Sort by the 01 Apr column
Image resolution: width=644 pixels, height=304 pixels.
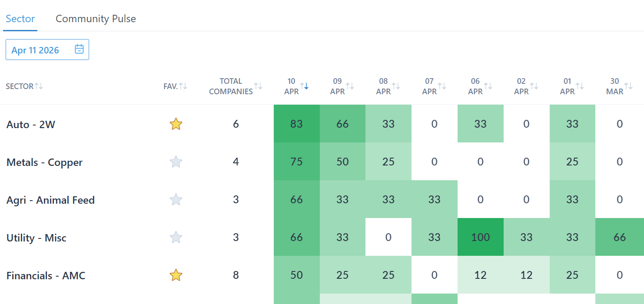(580, 86)
